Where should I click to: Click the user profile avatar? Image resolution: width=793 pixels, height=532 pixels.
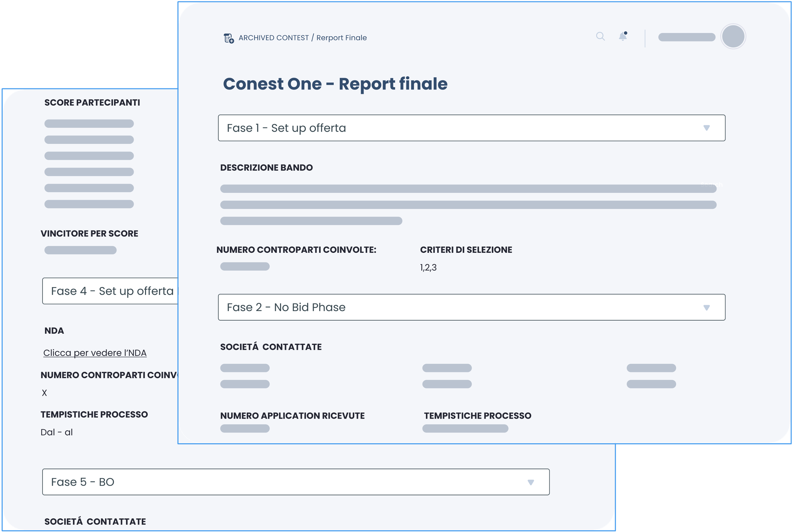(x=733, y=36)
